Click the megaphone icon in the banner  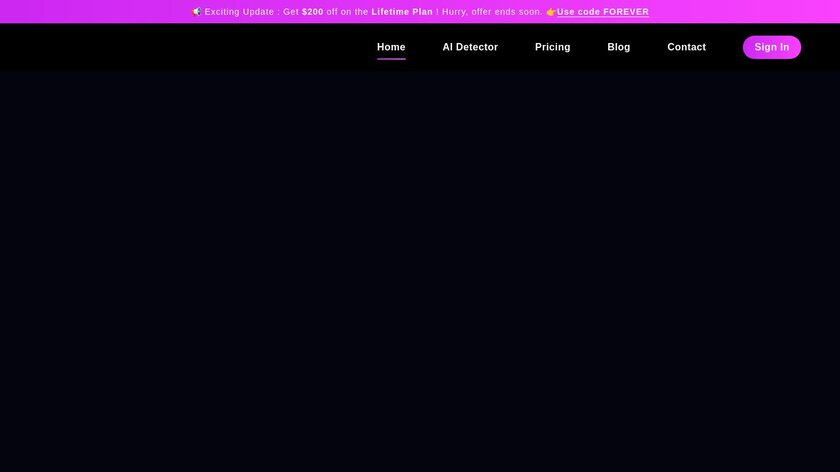tap(197, 11)
